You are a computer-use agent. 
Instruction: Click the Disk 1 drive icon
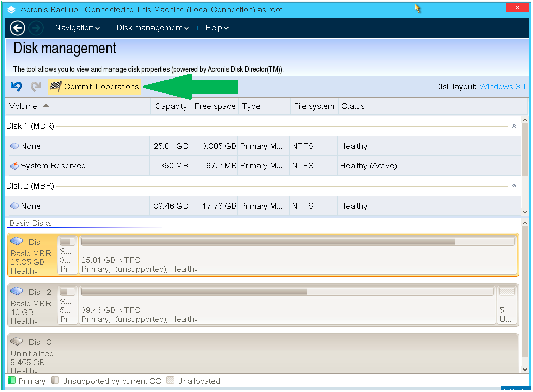(x=17, y=242)
